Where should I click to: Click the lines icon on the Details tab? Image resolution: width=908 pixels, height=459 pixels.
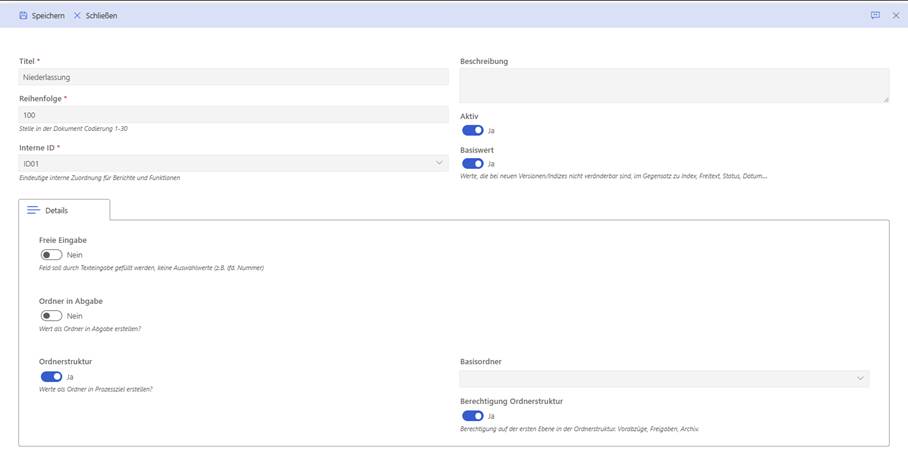pyautogui.click(x=33, y=210)
